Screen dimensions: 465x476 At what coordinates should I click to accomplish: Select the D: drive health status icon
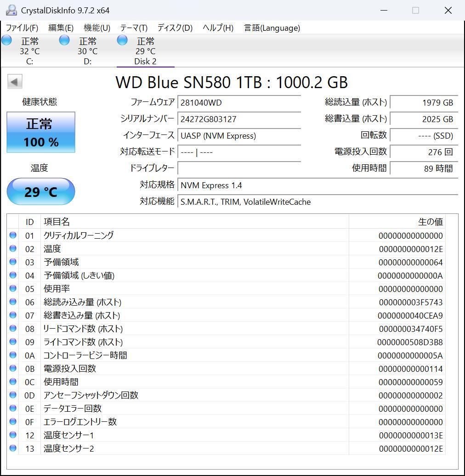64,40
